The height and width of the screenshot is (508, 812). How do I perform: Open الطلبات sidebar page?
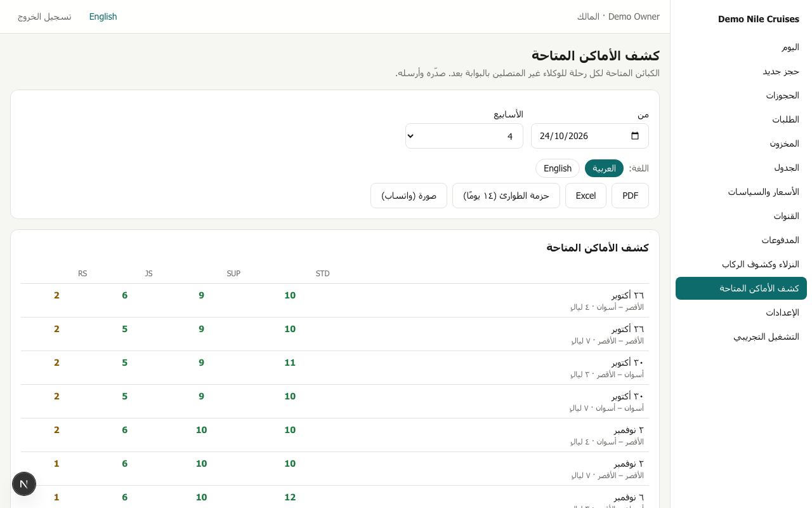tap(741, 119)
